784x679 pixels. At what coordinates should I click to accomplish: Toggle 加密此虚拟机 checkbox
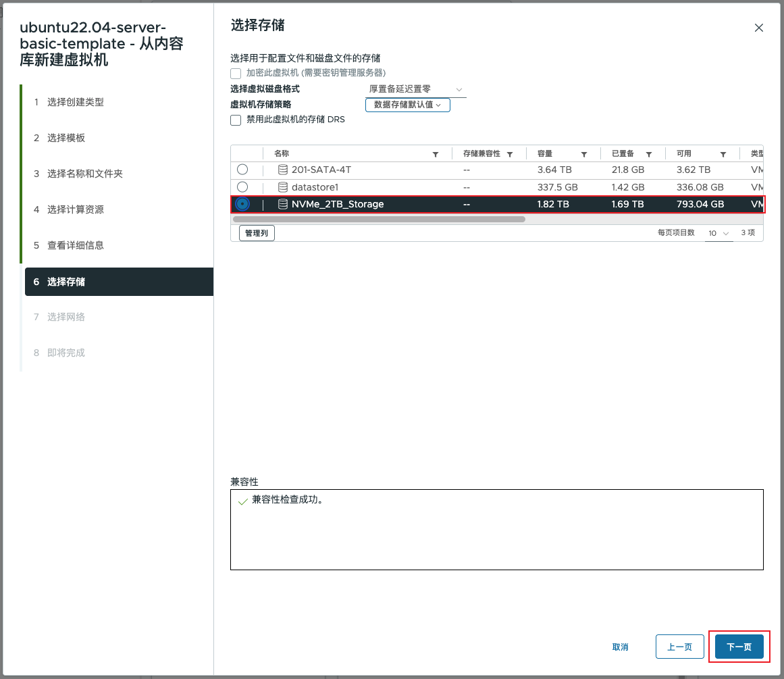tap(236, 74)
